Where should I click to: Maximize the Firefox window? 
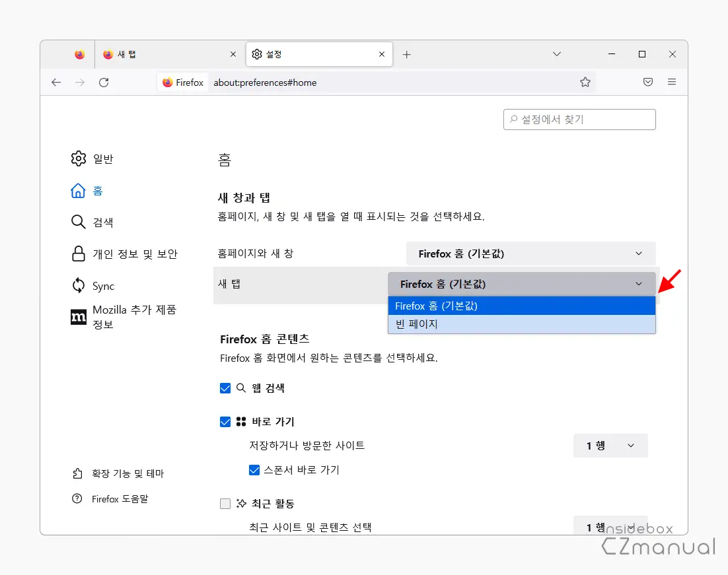click(642, 54)
